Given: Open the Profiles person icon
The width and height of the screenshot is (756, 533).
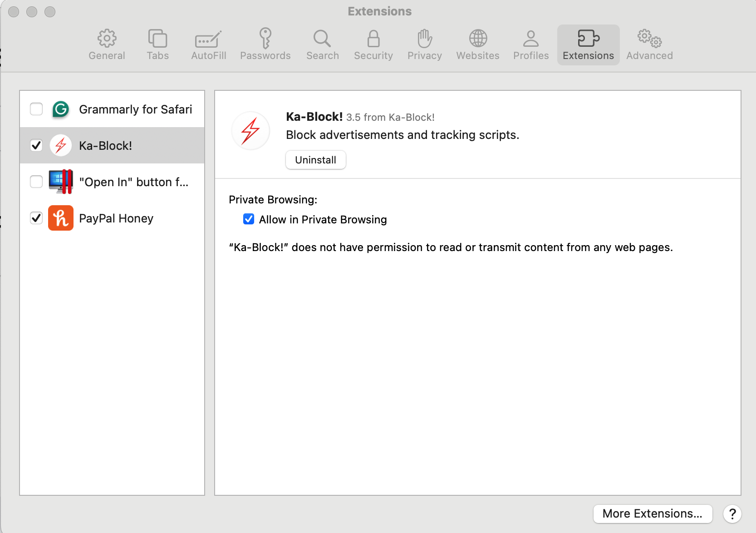Looking at the screenshot, I should point(531,39).
